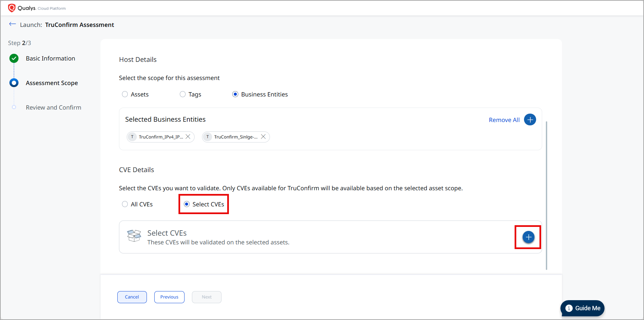Add business entities with plus icon

[x=530, y=120]
